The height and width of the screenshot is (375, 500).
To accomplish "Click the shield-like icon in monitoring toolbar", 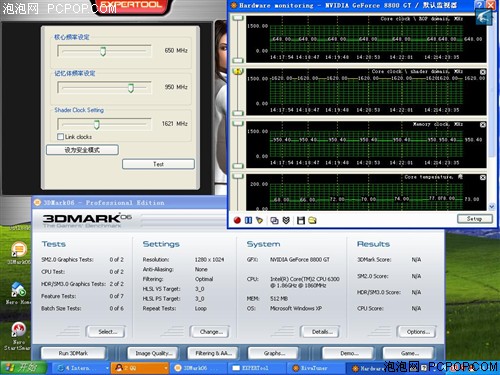I will (x=286, y=220).
